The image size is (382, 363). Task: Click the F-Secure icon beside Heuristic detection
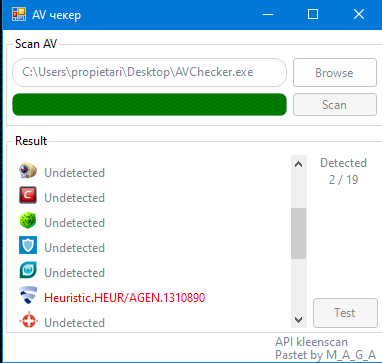28,295
